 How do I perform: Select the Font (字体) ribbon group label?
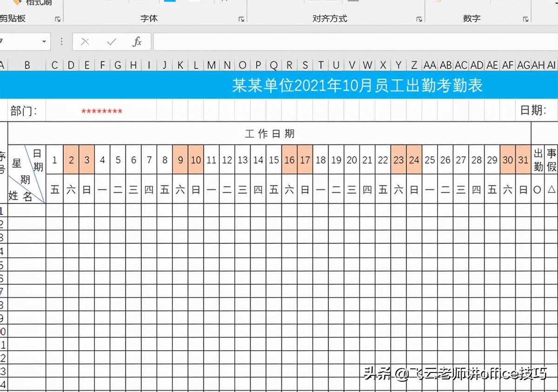pos(148,19)
